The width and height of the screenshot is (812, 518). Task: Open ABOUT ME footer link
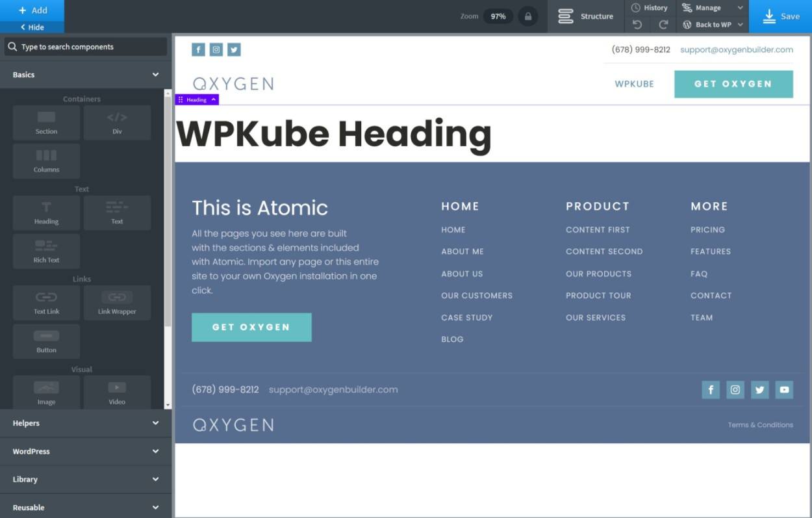(x=463, y=252)
